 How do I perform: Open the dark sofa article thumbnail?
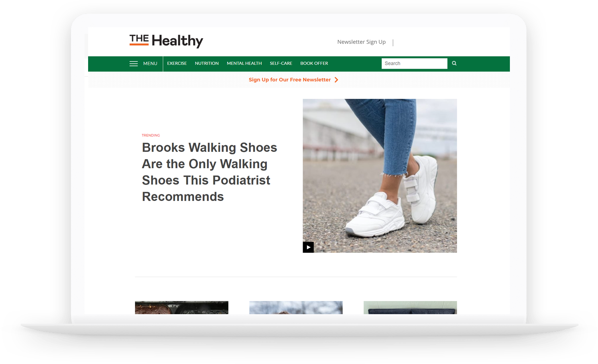click(410, 307)
